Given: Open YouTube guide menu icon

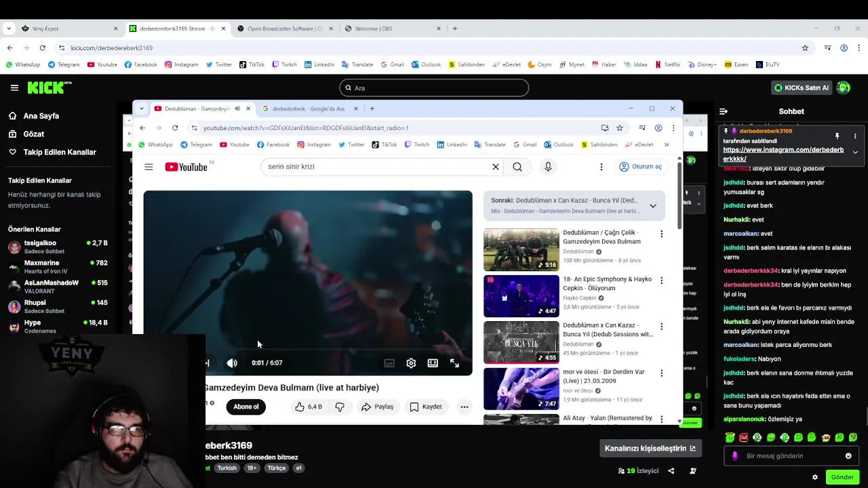Looking at the screenshot, I should pyautogui.click(x=149, y=167).
